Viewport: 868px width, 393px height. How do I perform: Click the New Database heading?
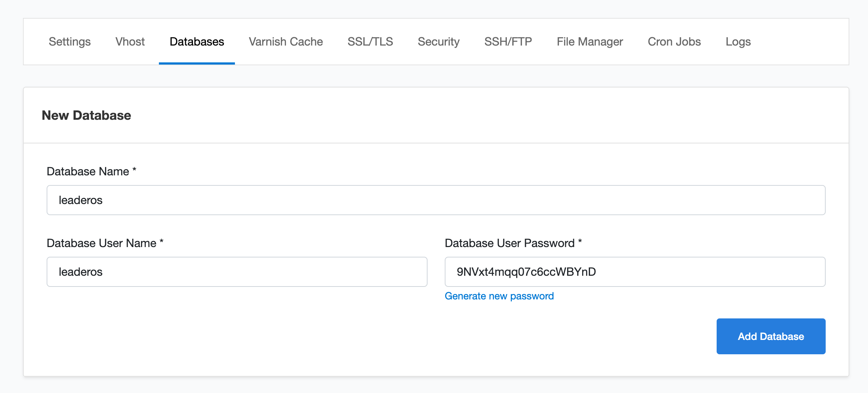tap(86, 115)
